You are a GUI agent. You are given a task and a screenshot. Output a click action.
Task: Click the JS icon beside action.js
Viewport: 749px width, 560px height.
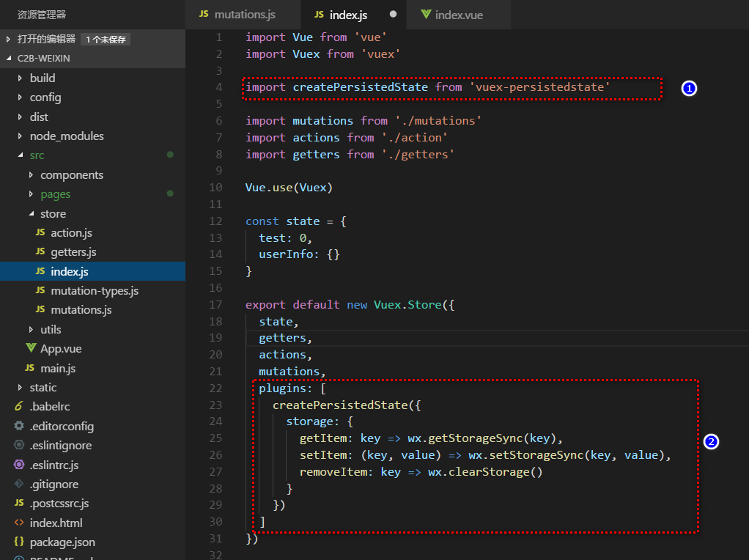(x=40, y=233)
